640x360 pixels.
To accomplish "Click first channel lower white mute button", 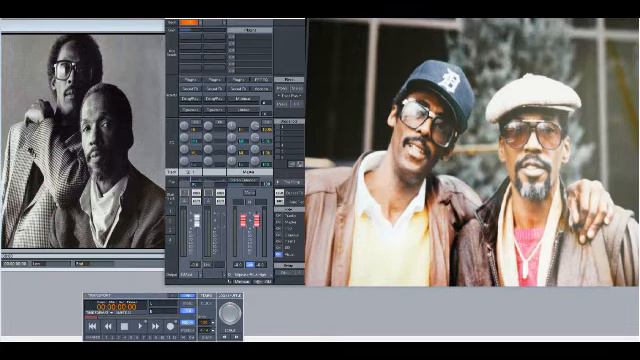I will point(196,201).
